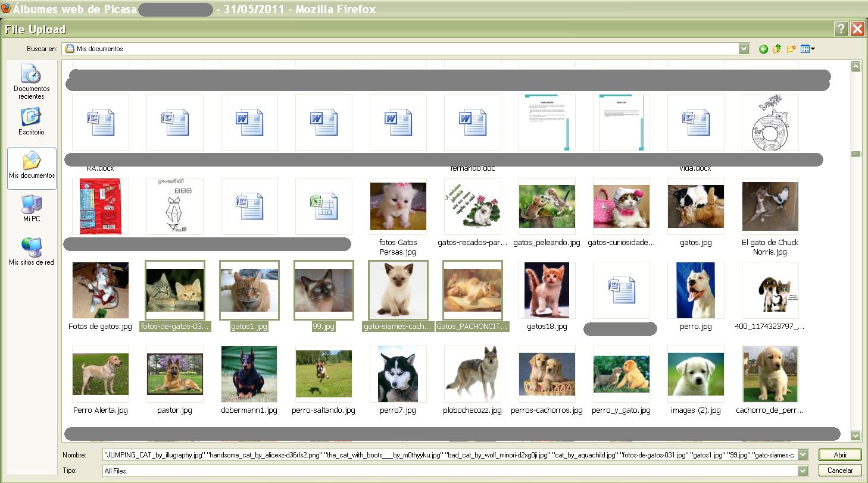Open Mis sitios de red in the sidebar
This screenshot has width=868, height=483.
[x=32, y=252]
